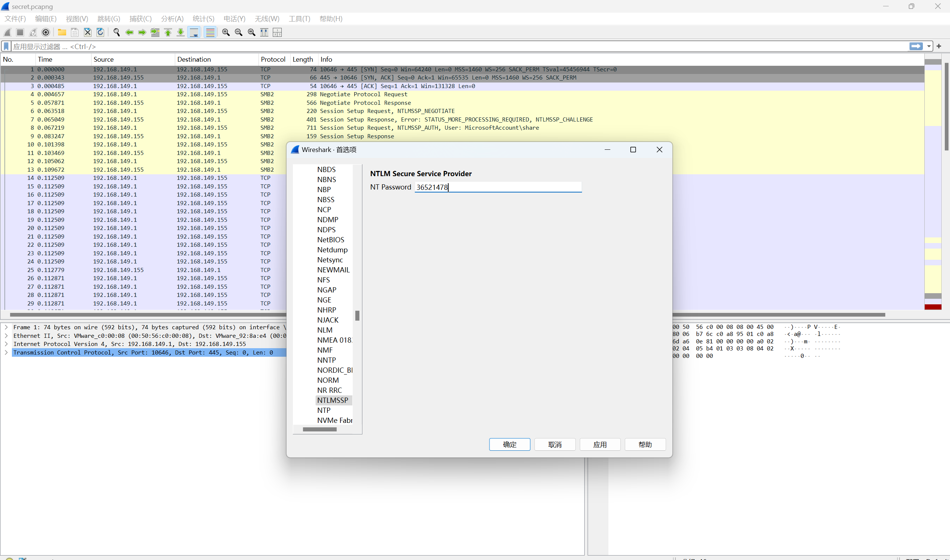
Task: Select NetBIOS in protocol list
Action: point(331,240)
